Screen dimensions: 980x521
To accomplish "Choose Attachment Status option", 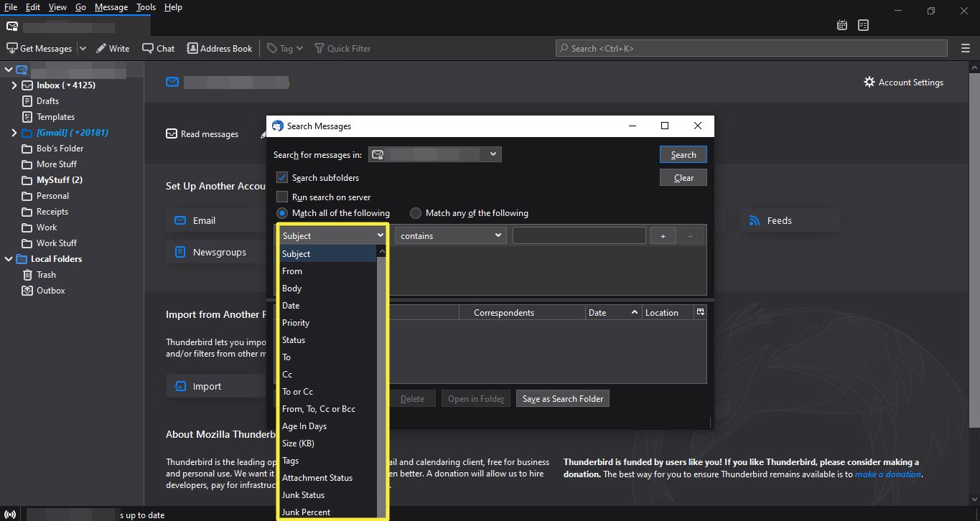I will [327, 478].
